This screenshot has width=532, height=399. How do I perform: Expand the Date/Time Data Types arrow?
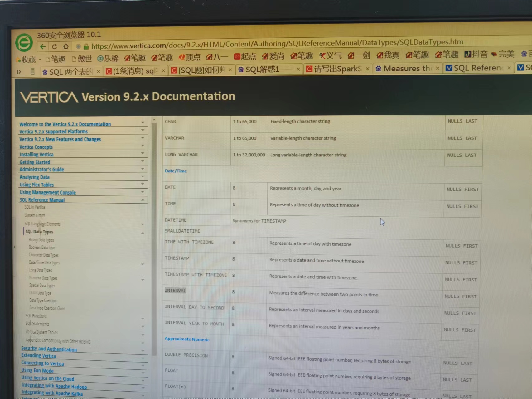click(x=143, y=264)
